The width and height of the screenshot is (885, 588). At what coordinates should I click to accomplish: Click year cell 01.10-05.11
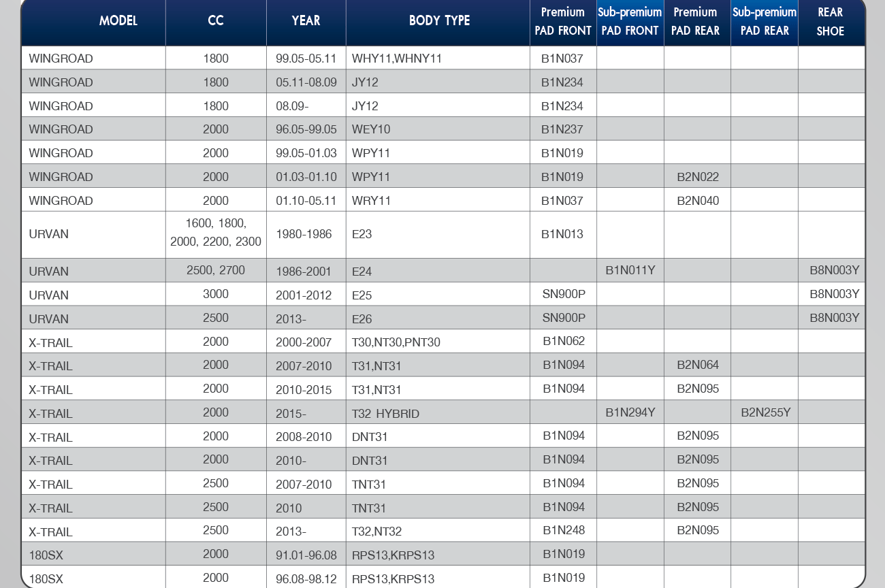pyautogui.click(x=306, y=201)
